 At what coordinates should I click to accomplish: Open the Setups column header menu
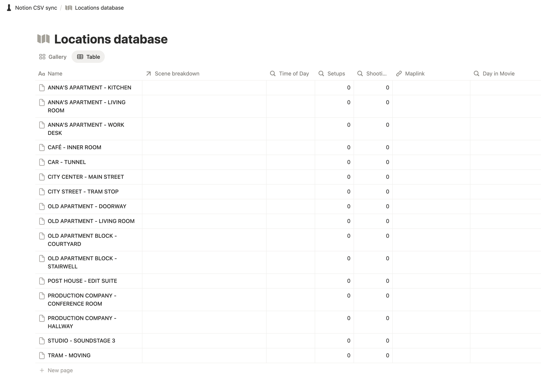pyautogui.click(x=334, y=73)
